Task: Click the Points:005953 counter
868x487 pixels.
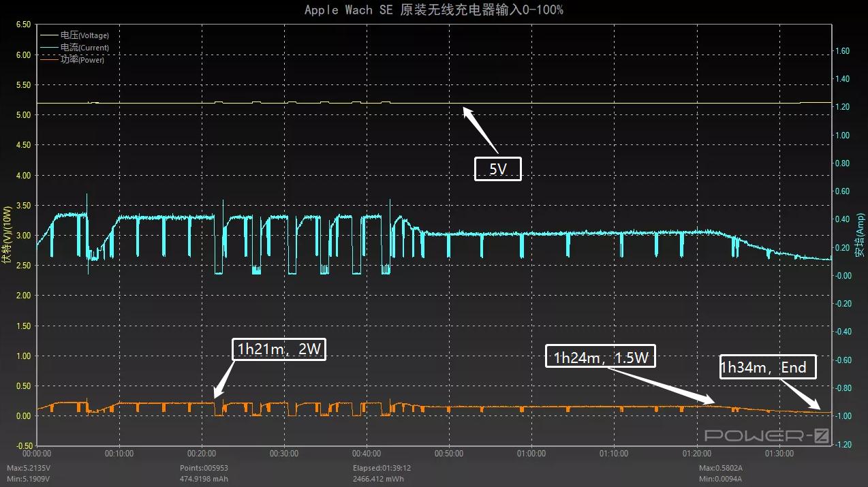Action: [205, 468]
